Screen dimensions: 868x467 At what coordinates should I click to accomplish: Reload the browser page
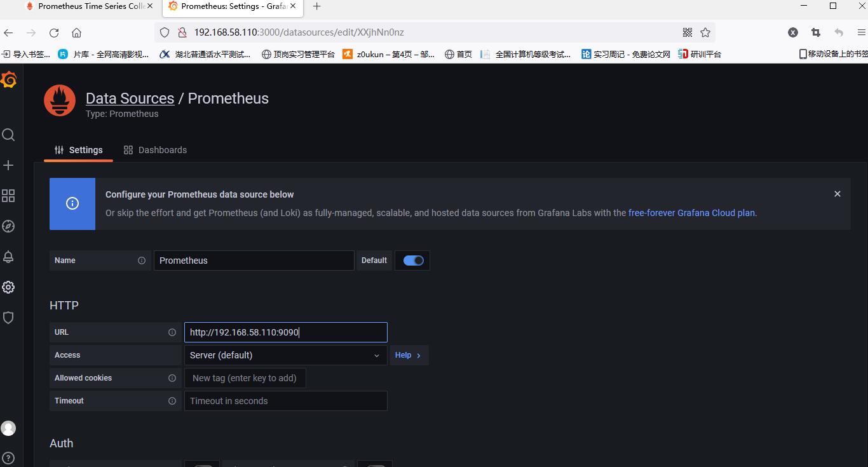[54, 32]
